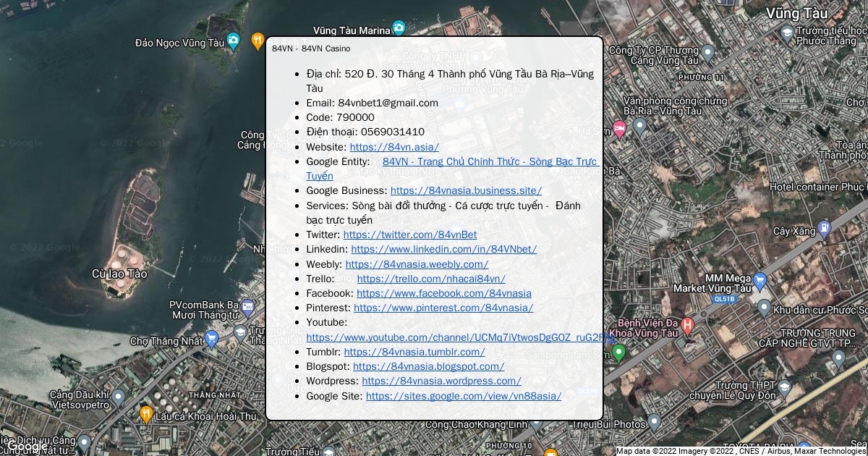Open the Pinterest 84vnasia link
This screenshot has width=868, height=456.
(443, 308)
